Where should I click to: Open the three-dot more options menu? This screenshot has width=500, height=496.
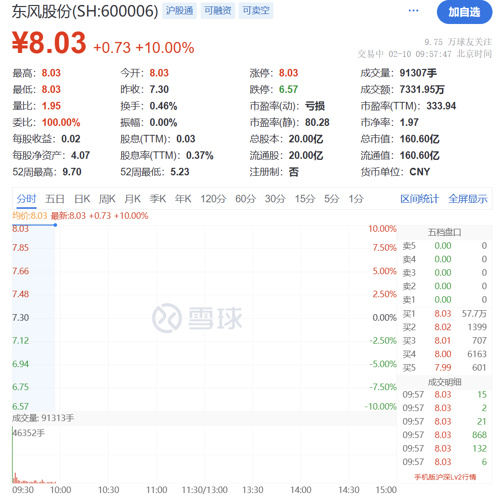413,11
